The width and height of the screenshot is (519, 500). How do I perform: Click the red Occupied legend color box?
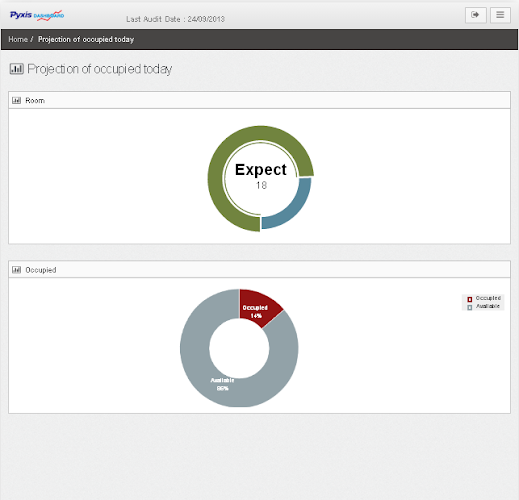click(470, 299)
